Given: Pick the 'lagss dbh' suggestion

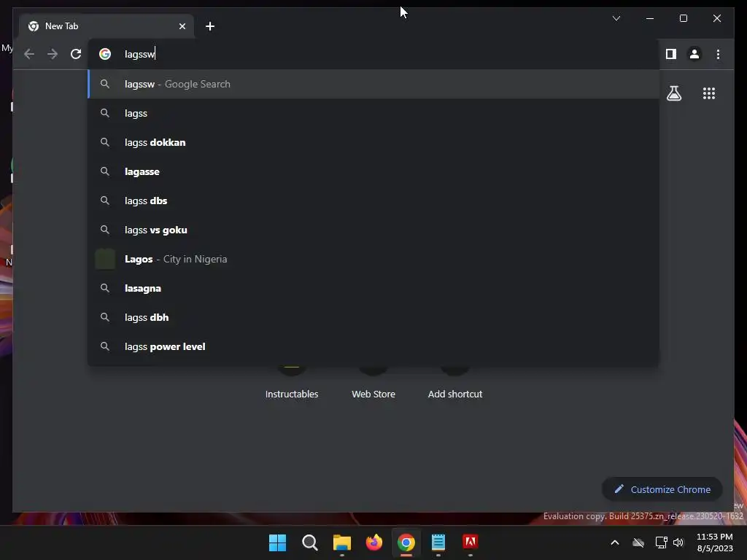Looking at the screenshot, I should (x=373, y=318).
